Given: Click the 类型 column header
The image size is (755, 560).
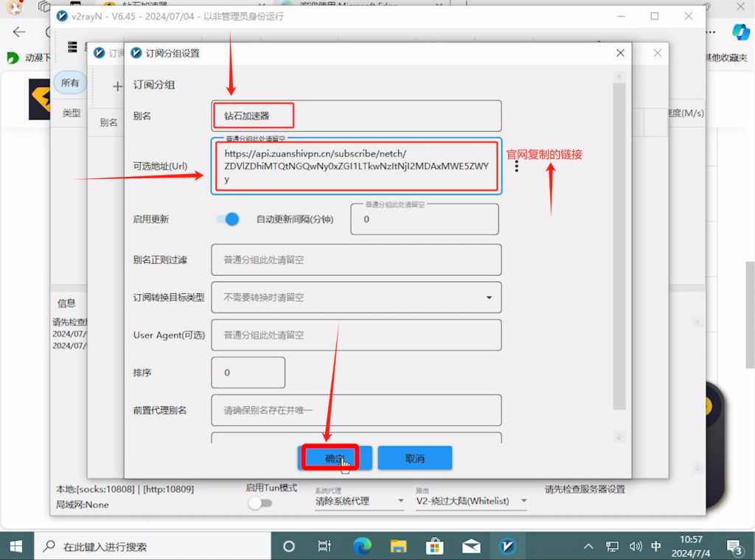Looking at the screenshot, I should pyautogui.click(x=72, y=113).
